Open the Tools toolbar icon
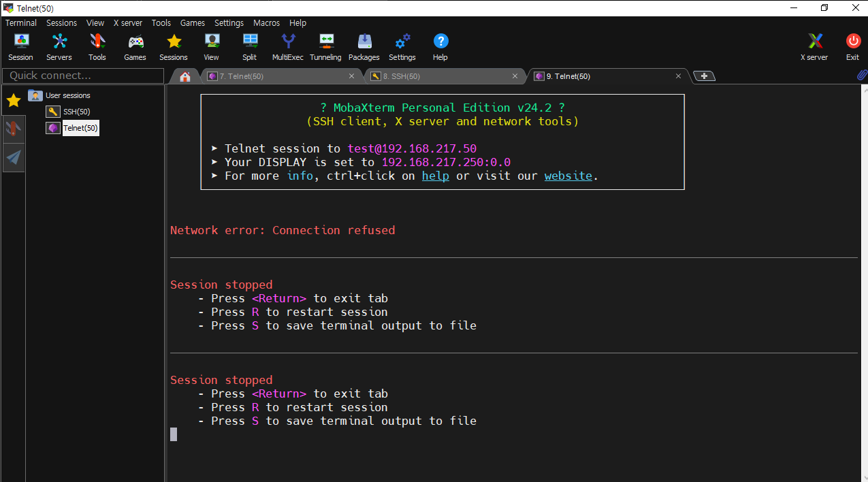This screenshot has width=868, height=482. coord(97,47)
